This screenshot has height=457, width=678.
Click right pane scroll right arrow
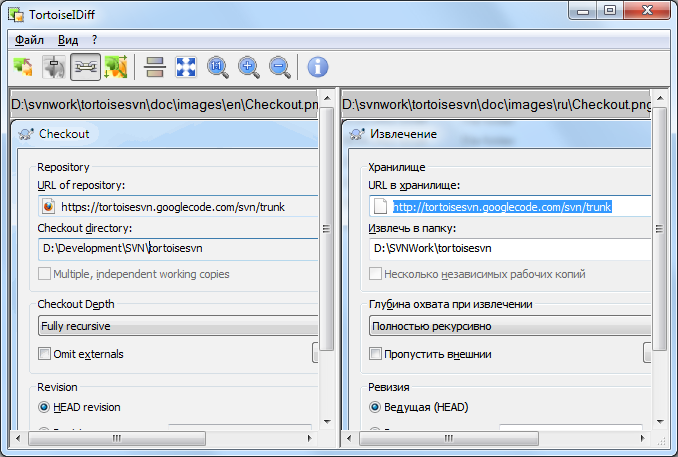[x=642, y=438]
